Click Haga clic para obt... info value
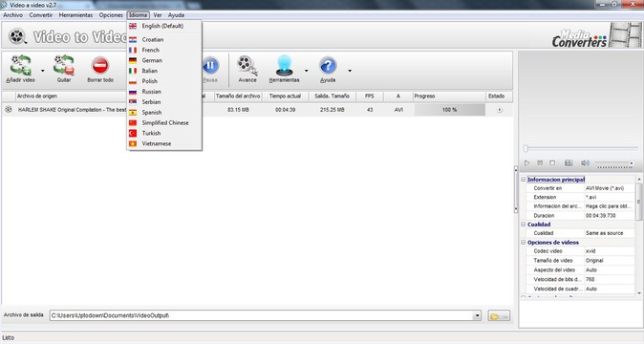 tap(609, 206)
